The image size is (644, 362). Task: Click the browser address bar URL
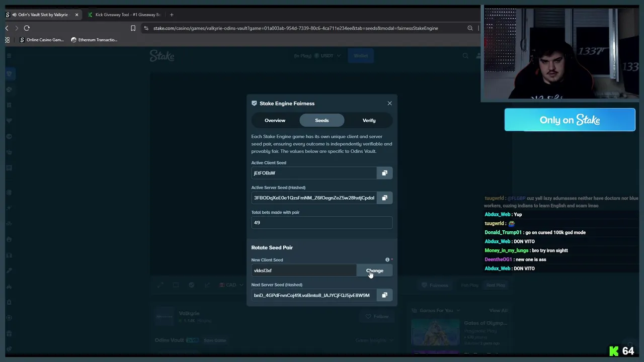click(296, 28)
